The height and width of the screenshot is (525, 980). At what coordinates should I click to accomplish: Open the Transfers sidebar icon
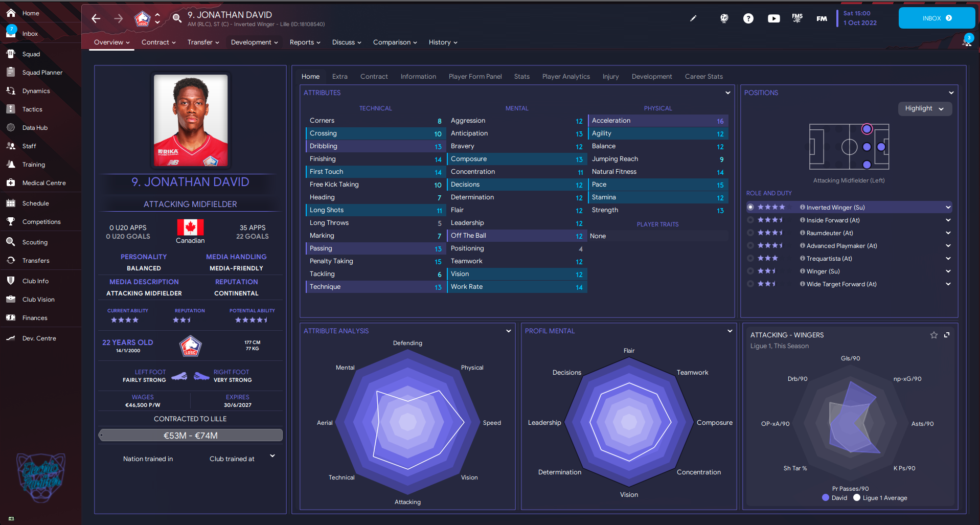pyautogui.click(x=11, y=260)
